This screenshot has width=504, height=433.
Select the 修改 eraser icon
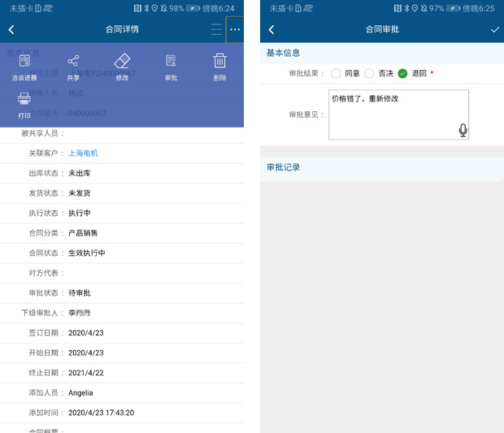click(x=122, y=62)
